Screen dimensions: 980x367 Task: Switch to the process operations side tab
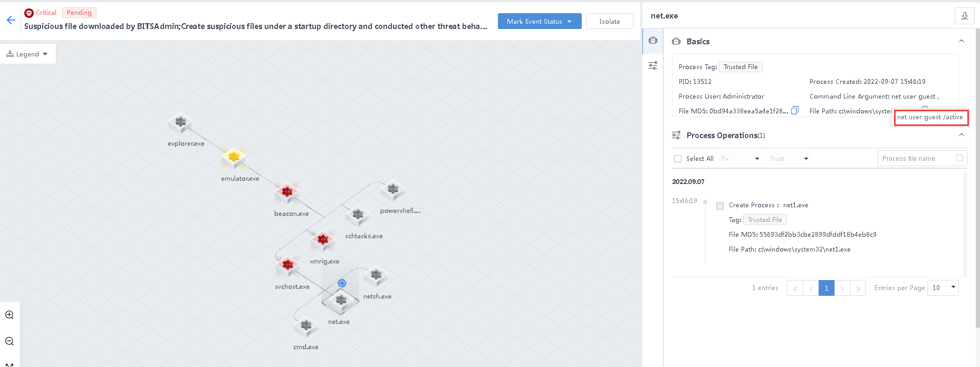tap(653, 65)
